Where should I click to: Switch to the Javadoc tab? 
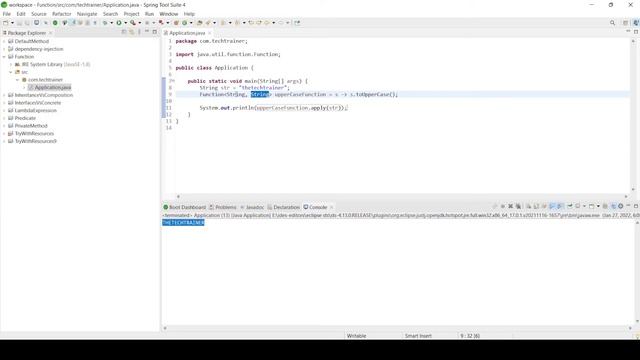coord(252,207)
